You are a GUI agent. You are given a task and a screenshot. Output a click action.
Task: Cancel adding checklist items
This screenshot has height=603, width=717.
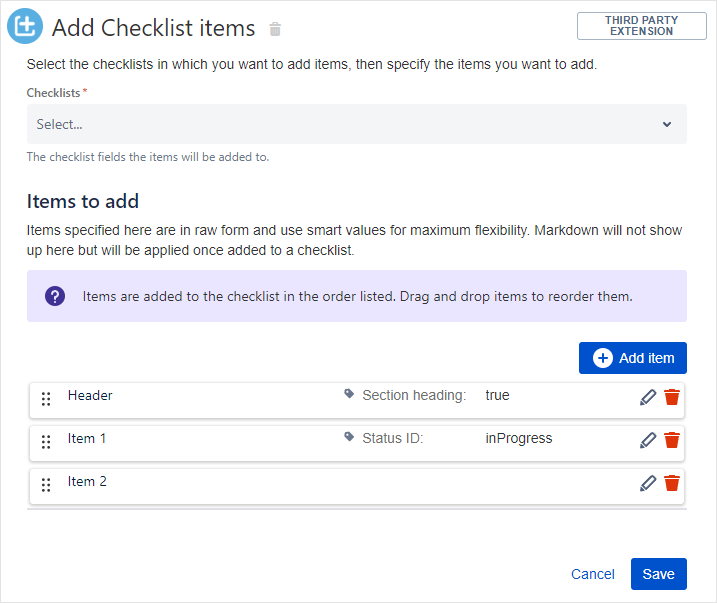pos(592,574)
